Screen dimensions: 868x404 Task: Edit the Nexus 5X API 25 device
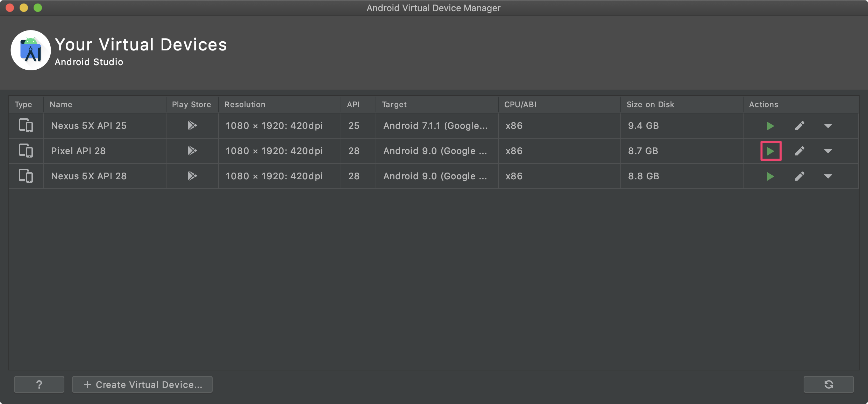click(800, 126)
